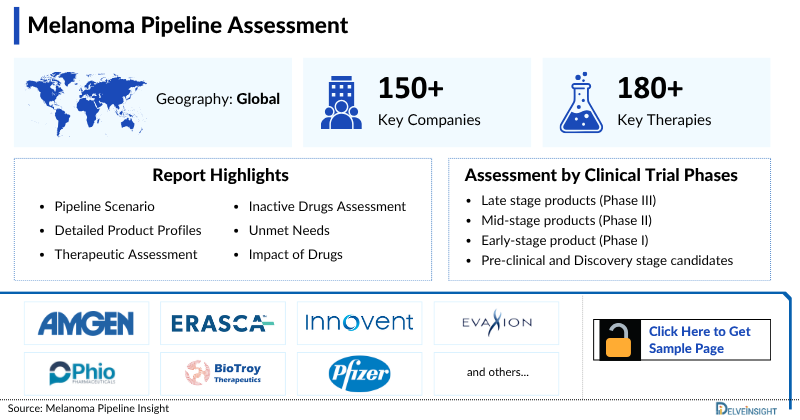The width and height of the screenshot is (800, 420).
Task: Click the 'and others...' tile
Action: [x=497, y=373]
